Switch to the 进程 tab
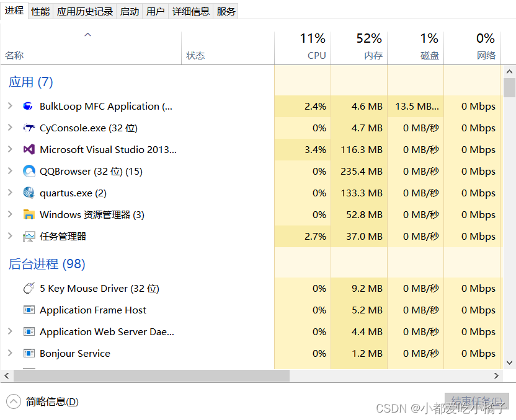 coord(14,11)
